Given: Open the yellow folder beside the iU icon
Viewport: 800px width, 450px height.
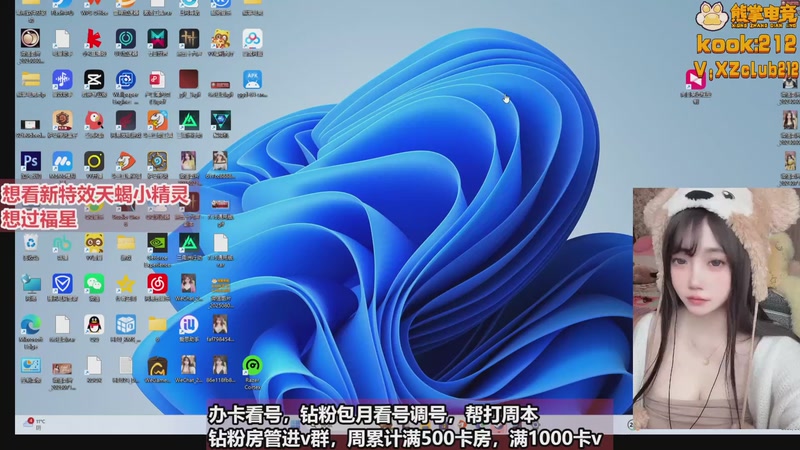Looking at the screenshot, I should [157, 325].
